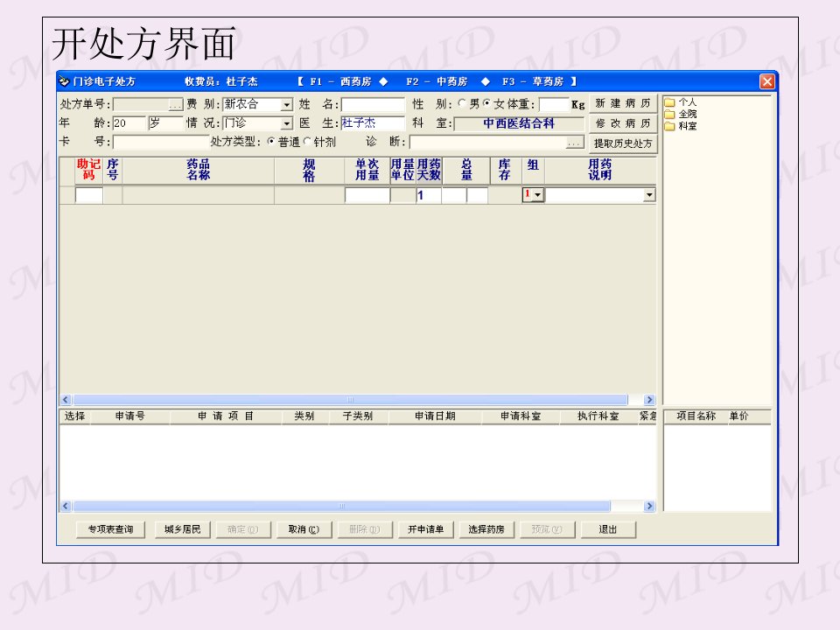Click the 修改病历 button

click(623, 123)
